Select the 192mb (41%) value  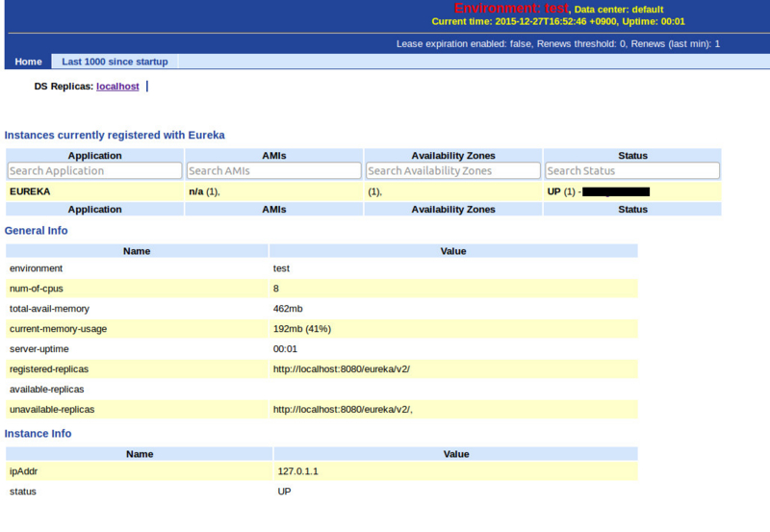(x=302, y=329)
